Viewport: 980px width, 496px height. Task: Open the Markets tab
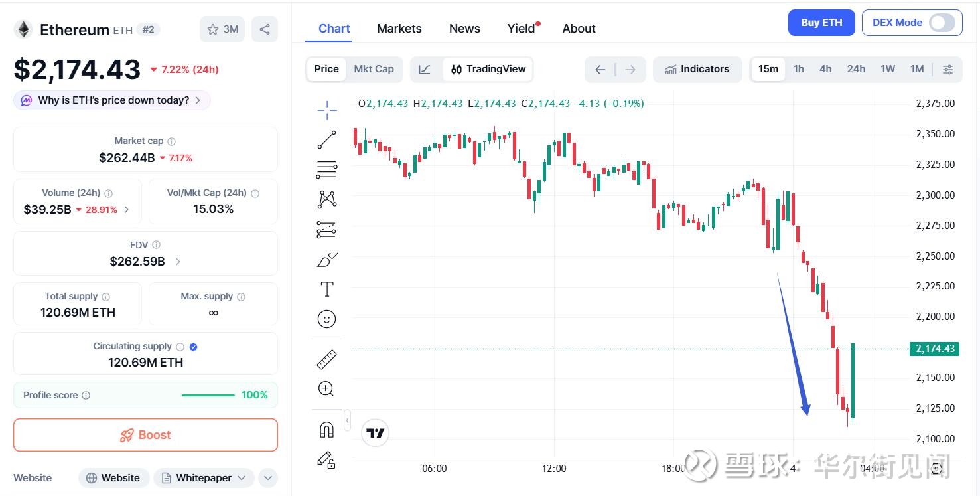(x=399, y=29)
